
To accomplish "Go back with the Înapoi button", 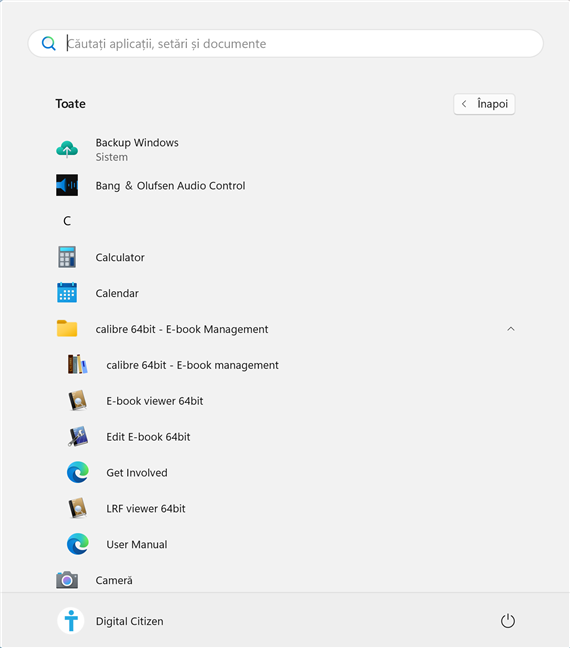I will pos(484,104).
